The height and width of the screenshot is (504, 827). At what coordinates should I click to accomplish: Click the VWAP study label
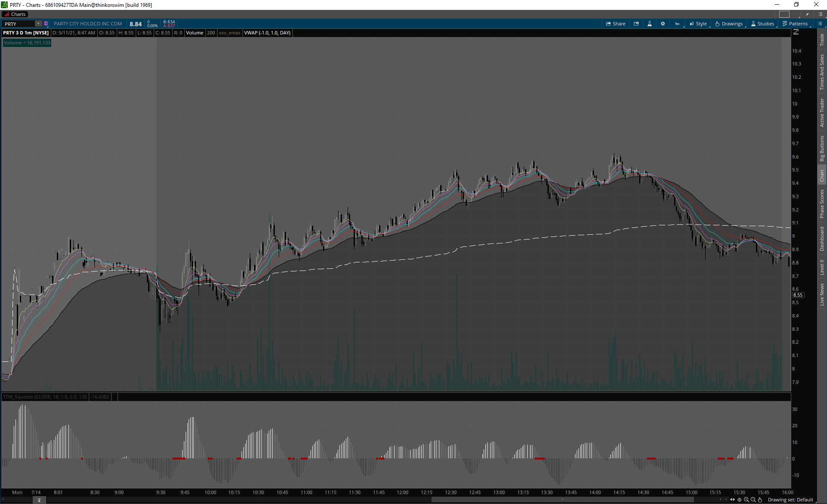(267, 33)
